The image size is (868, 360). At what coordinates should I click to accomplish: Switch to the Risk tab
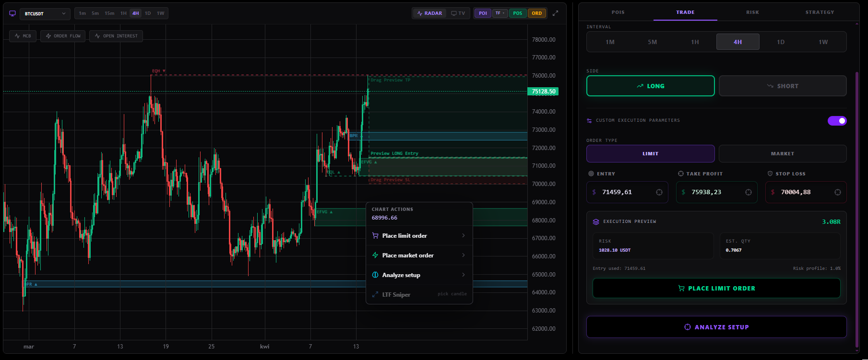tap(752, 12)
